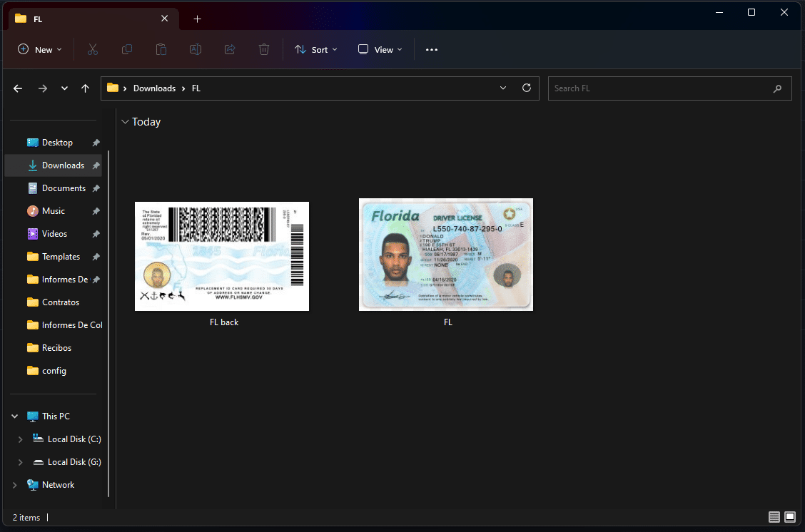This screenshot has height=532, width=805.
Task: Go forward with the right arrow
Action: [43, 88]
